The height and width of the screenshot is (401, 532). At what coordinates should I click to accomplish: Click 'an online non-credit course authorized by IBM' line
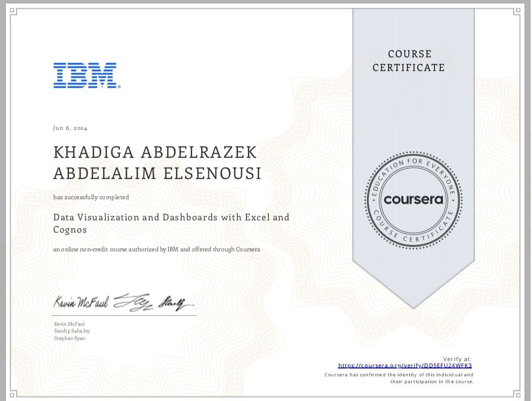157,249
